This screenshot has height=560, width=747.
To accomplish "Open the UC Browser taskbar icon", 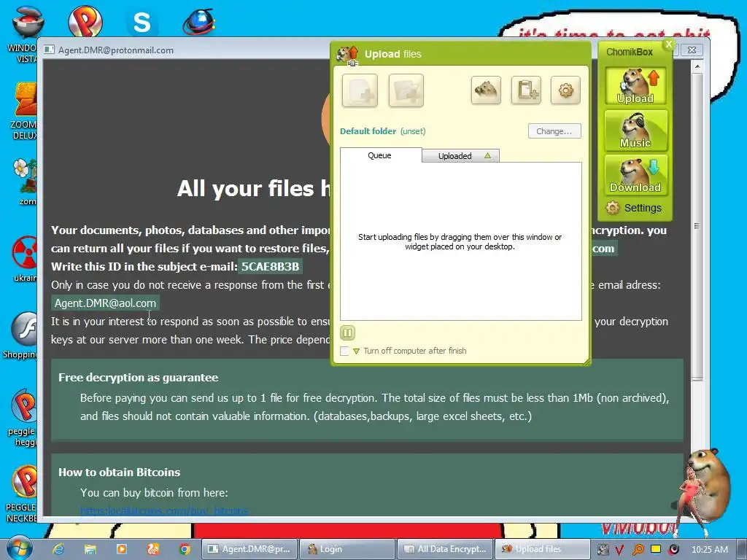I will click(x=153, y=549).
